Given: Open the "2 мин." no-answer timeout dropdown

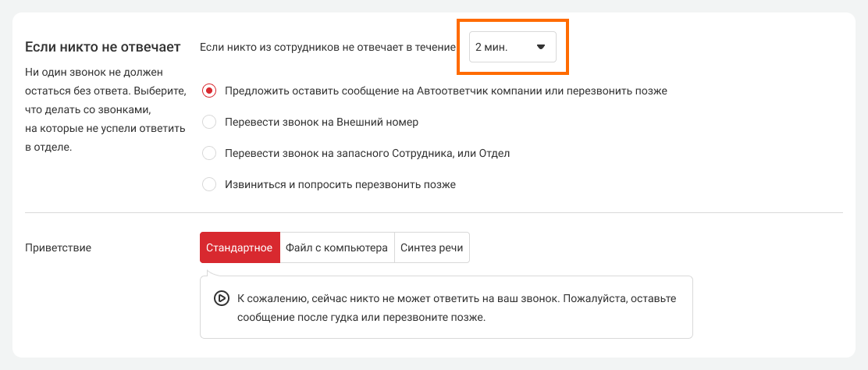Looking at the screenshot, I should click(512, 48).
